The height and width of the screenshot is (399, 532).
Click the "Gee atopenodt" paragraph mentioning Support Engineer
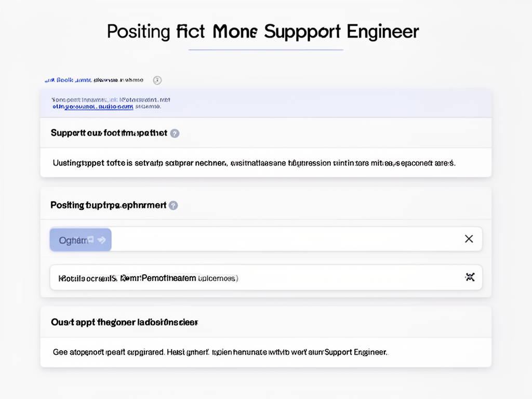pos(220,352)
